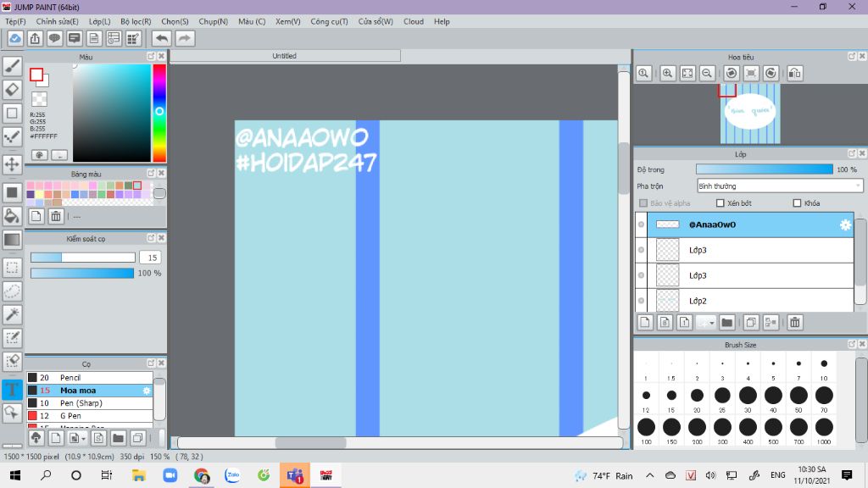
Task: Open the new layer type dropdown arrow
Action: (712, 323)
